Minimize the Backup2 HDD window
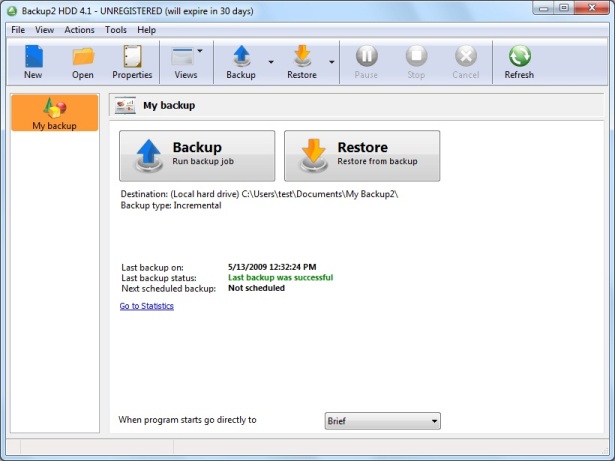 pyautogui.click(x=544, y=8)
